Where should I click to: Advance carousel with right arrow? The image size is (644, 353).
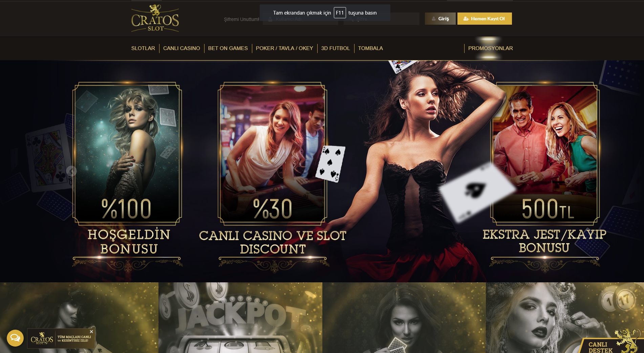pyautogui.click(x=573, y=171)
